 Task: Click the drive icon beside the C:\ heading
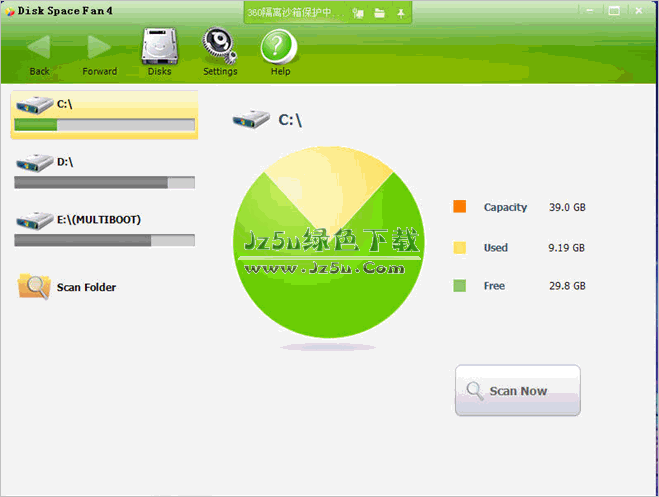[251, 119]
